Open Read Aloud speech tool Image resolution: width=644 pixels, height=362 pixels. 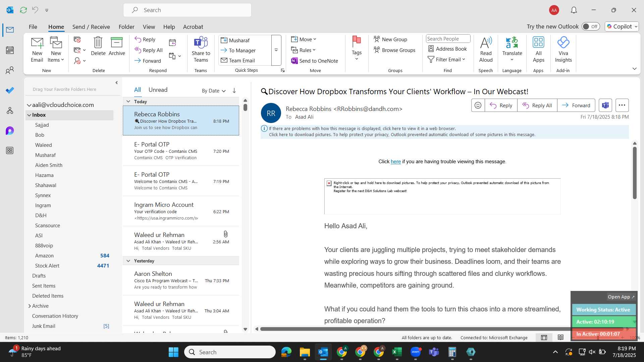coord(486,50)
